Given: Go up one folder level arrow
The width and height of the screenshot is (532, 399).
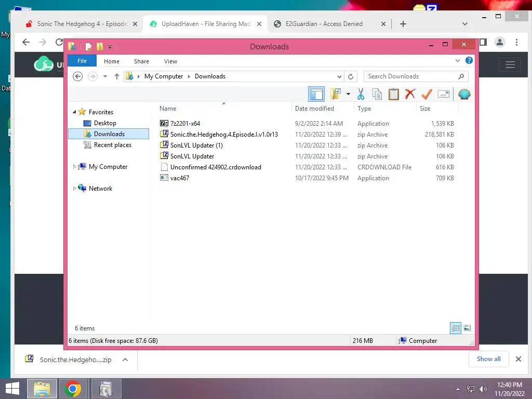Looking at the screenshot, I should click(x=117, y=76).
